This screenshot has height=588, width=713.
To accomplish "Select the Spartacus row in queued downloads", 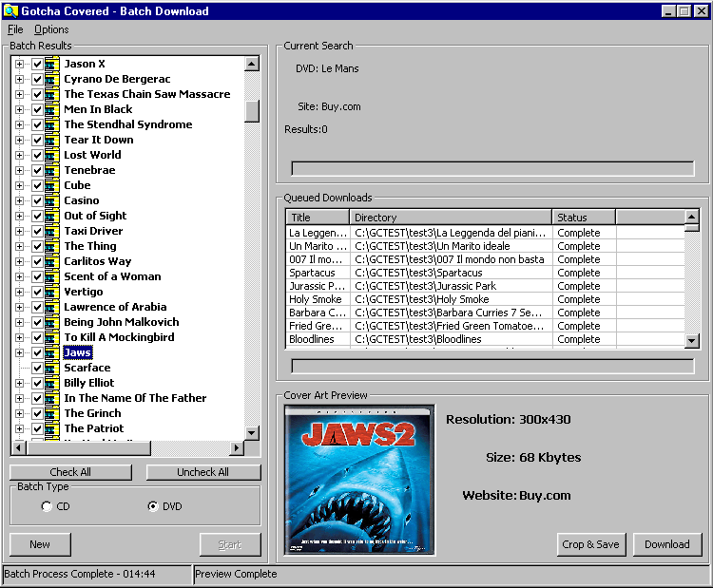I will tap(485, 273).
